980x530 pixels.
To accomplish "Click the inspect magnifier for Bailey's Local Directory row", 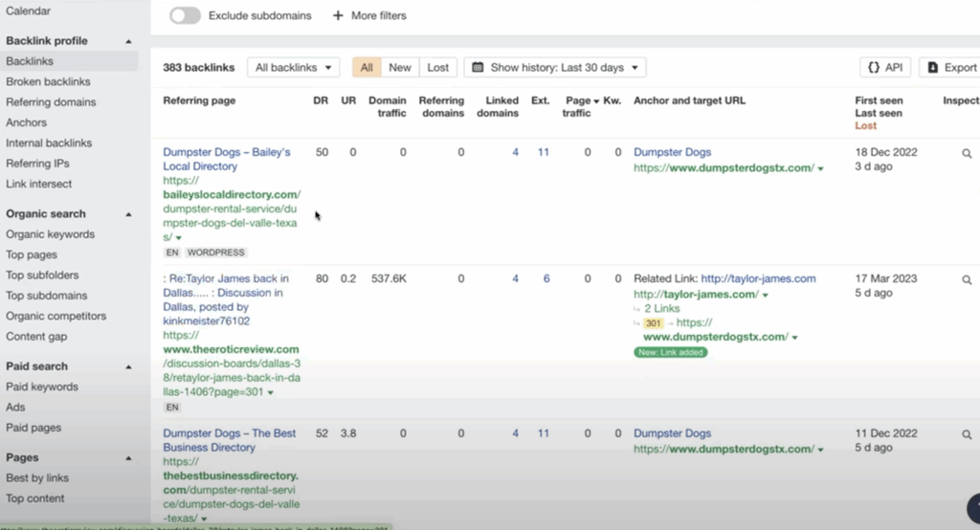I will point(967,153).
